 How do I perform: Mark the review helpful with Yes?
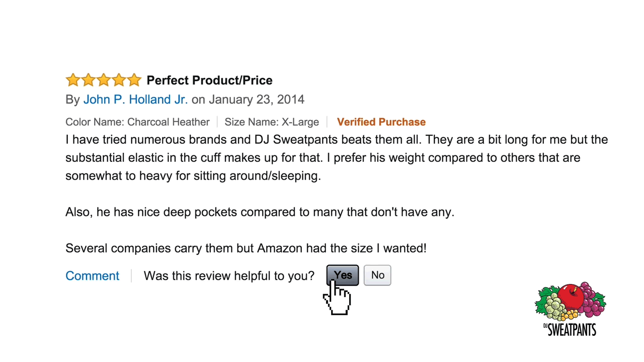point(343,275)
